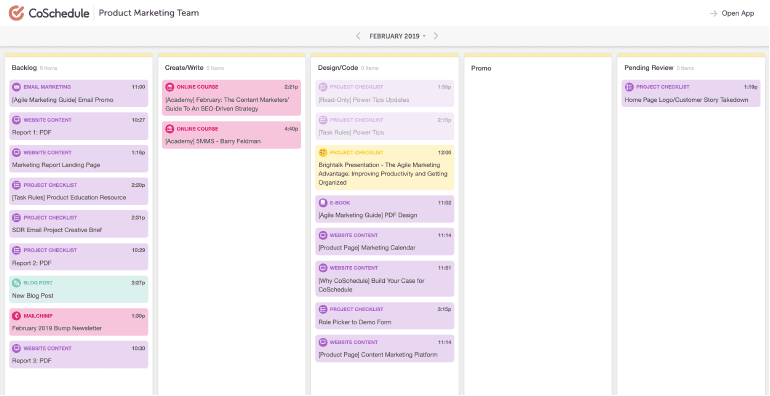Select the Backlog column header
This screenshot has width=770, height=396.
[24, 68]
